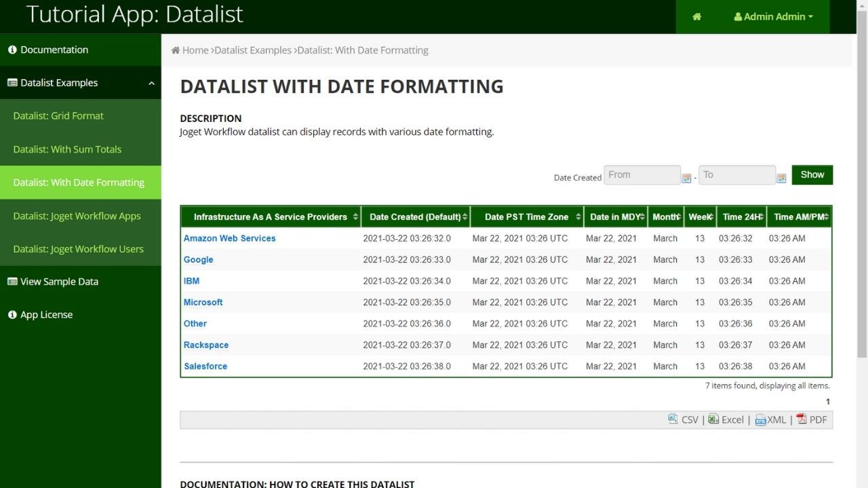The width and height of the screenshot is (868, 488).
Task: Open the Admin Admin user dropdown
Action: click(773, 17)
